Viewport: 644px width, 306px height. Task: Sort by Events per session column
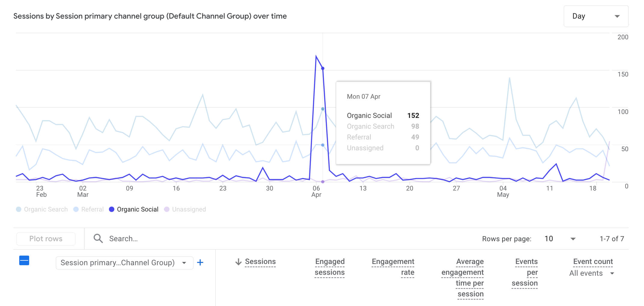click(x=525, y=272)
